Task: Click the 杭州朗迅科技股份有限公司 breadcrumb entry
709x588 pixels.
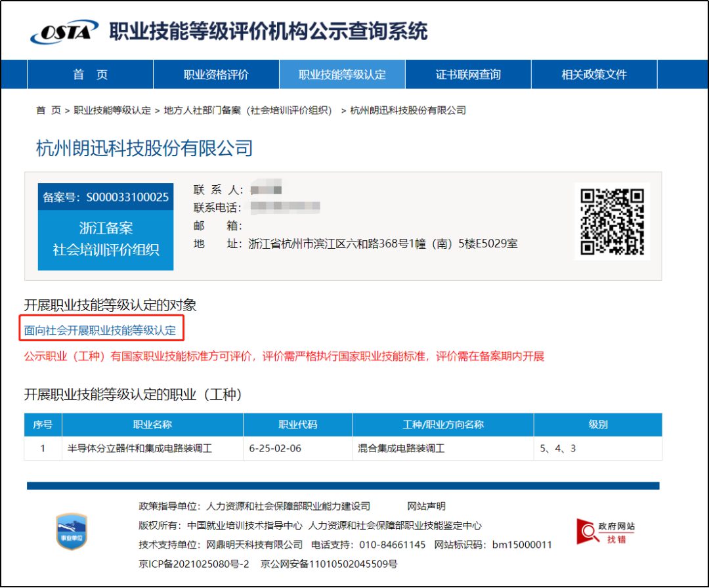Action: pyautogui.click(x=408, y=110)
